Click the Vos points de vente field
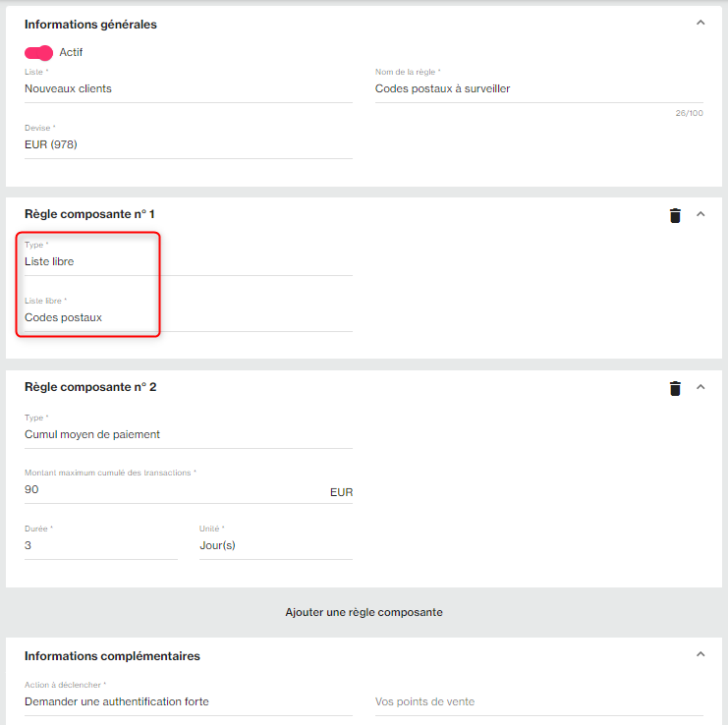 click(538, 701)
